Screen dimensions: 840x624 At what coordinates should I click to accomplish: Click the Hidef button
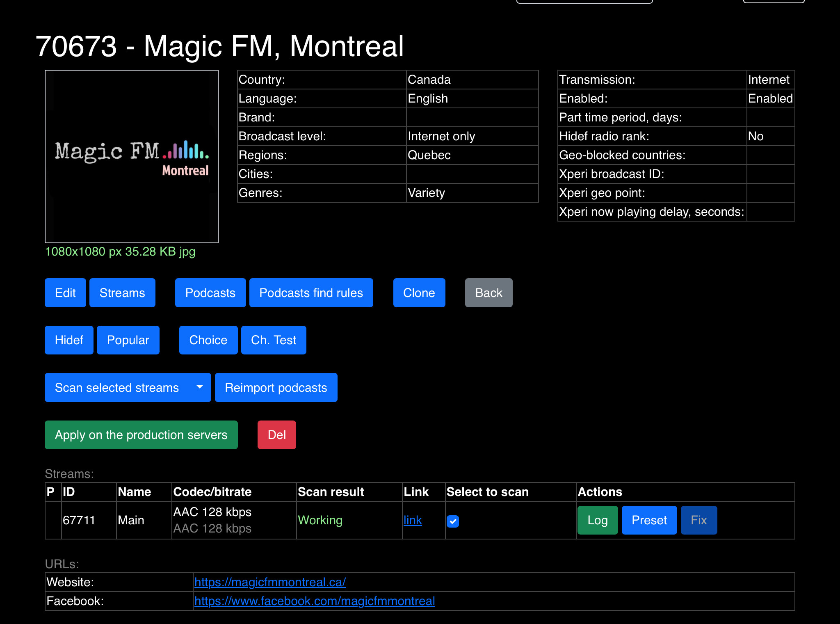(69, 340)
